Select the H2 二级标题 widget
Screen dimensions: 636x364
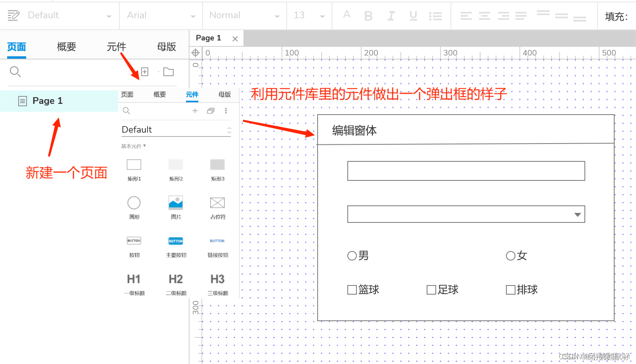pos(176,284)
